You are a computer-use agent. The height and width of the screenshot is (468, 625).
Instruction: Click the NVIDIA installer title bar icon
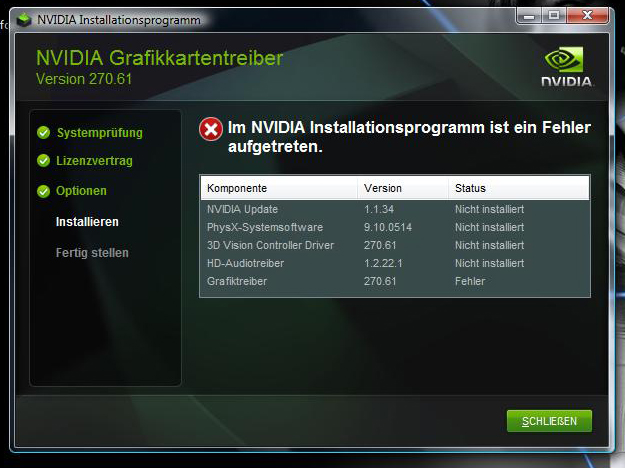tap(24, 20)
